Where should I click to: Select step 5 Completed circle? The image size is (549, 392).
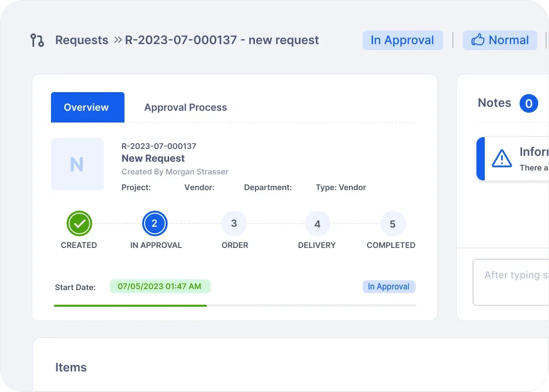pos(393,223)
